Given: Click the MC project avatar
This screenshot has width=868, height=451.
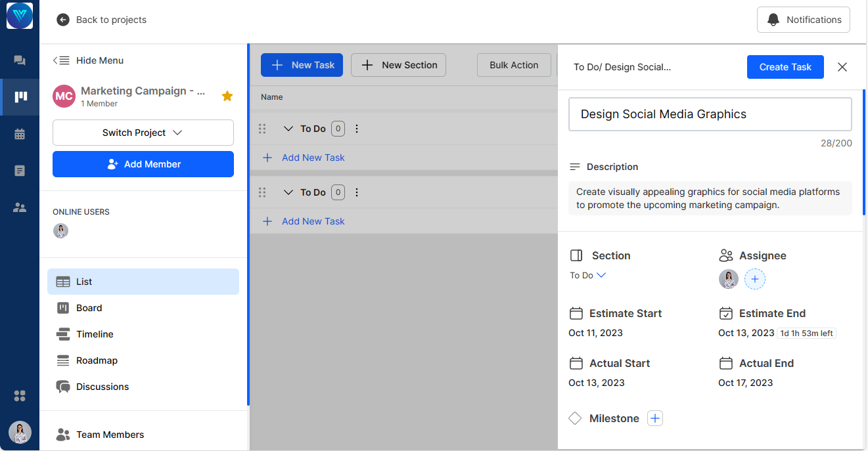Looking at the screenshot, I should [64, 97].
